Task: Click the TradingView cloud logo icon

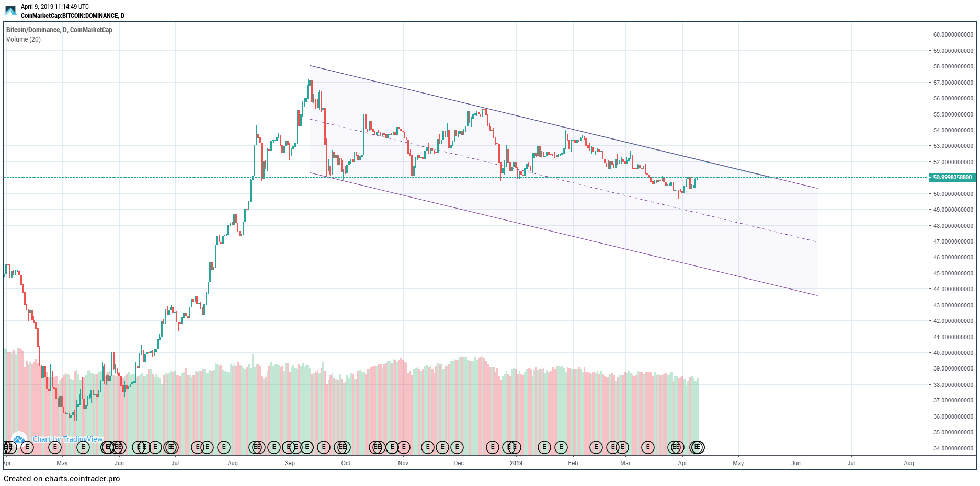Action: 19,439
